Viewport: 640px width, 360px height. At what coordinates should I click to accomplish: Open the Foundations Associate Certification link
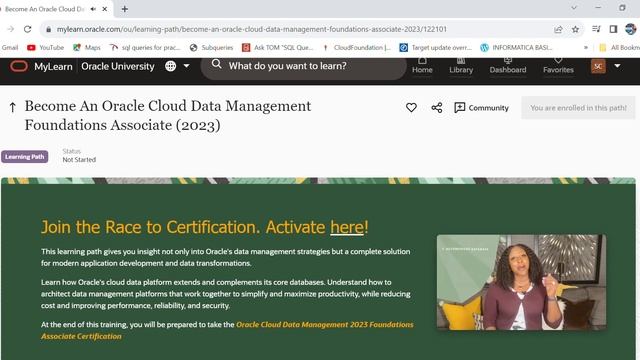click(x=227, y=330)
